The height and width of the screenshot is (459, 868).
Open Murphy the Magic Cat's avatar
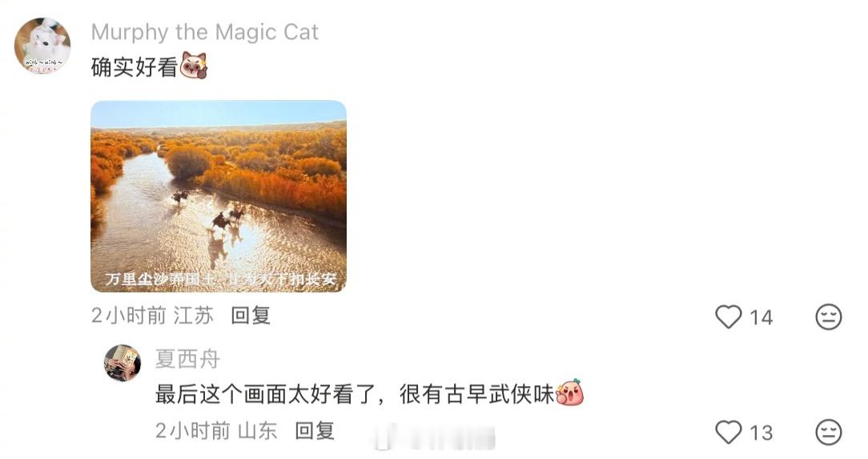tap(42, 46)
